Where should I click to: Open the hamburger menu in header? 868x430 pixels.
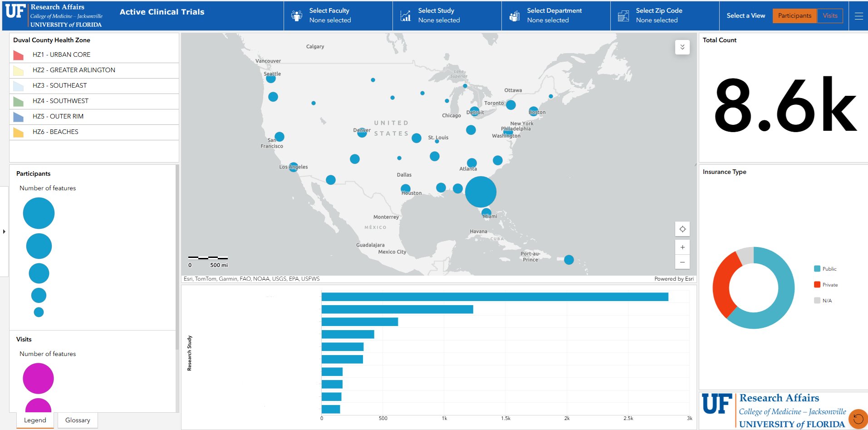(x=858, y=16)
